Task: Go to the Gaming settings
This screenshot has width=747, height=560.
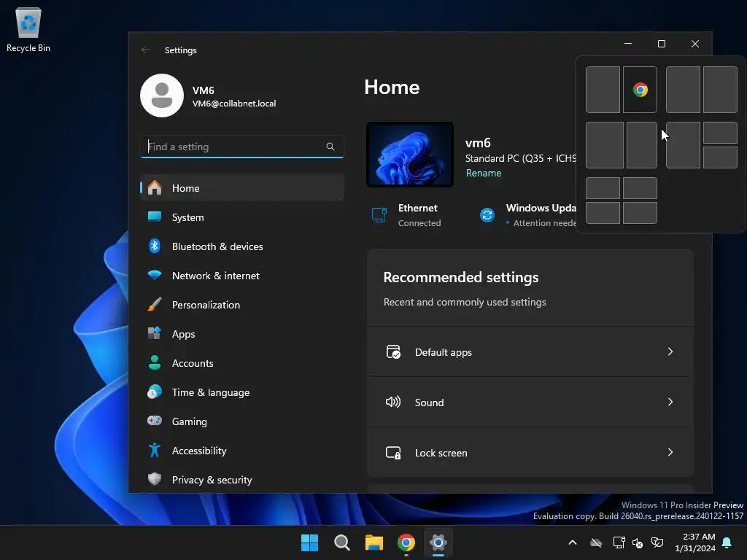Action: [242, 421]
